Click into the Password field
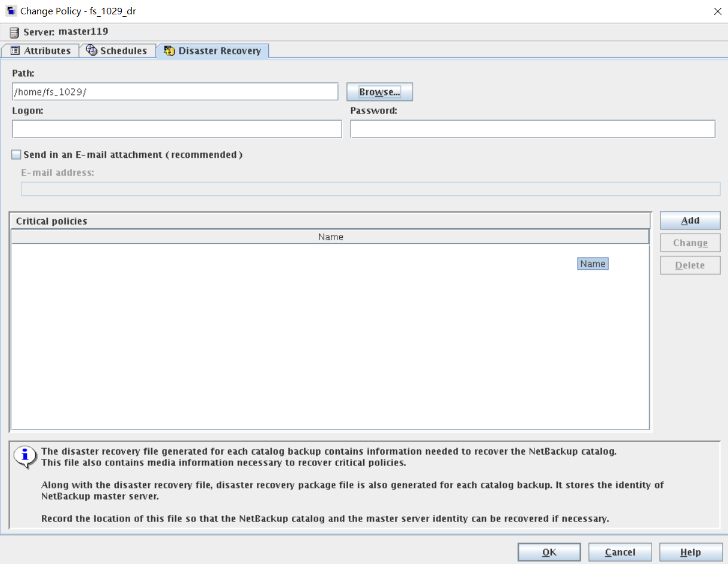This screenshot has height=564, width=728. click(532, 129)
